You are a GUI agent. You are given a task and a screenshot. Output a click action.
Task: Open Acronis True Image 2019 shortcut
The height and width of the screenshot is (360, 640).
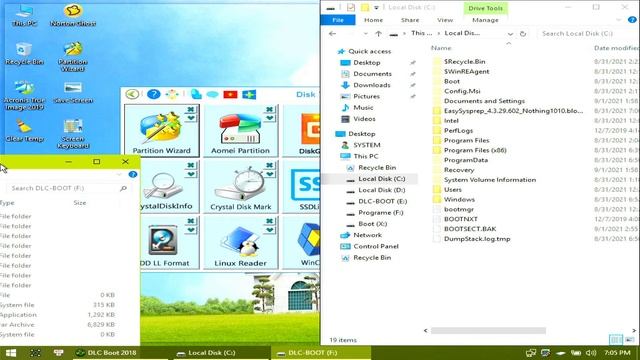24,95
